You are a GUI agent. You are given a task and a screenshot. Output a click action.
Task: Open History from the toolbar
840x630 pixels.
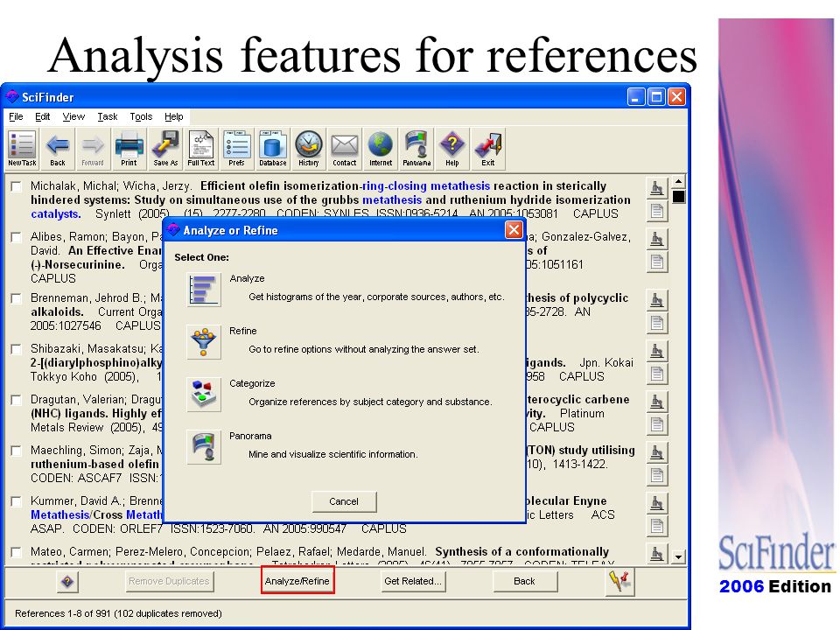point(309,149)
